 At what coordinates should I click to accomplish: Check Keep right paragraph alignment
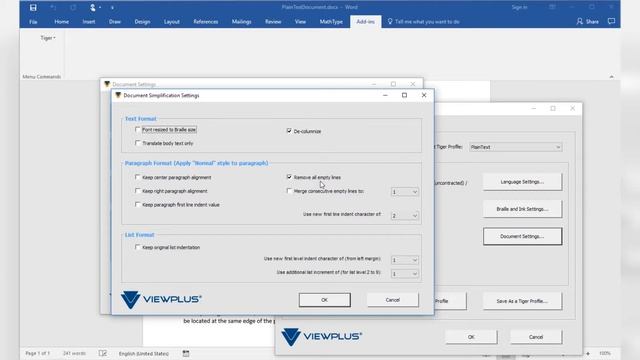(138, 191)
